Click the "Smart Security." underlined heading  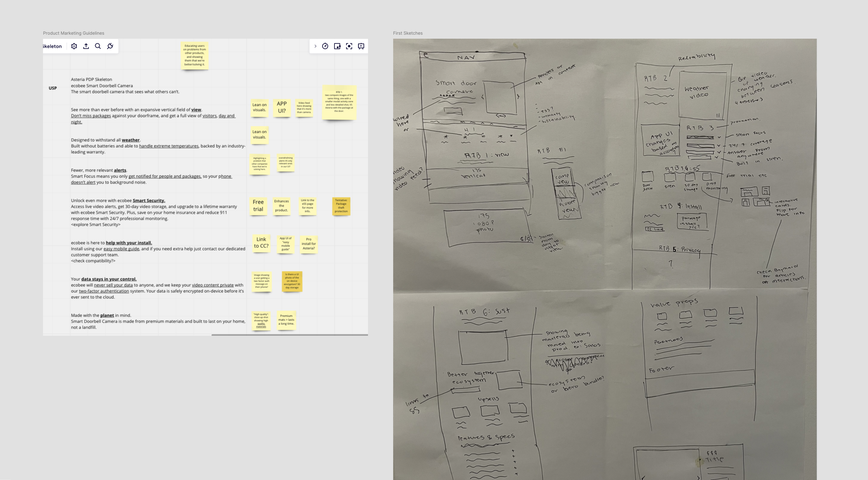[149, 201]
